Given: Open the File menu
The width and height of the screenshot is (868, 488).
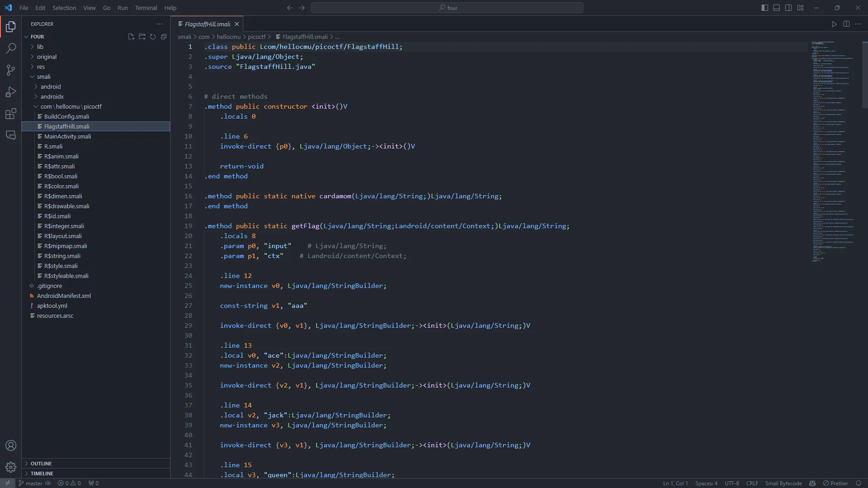Looking at the screenshot, I should [x=24, y=8].
